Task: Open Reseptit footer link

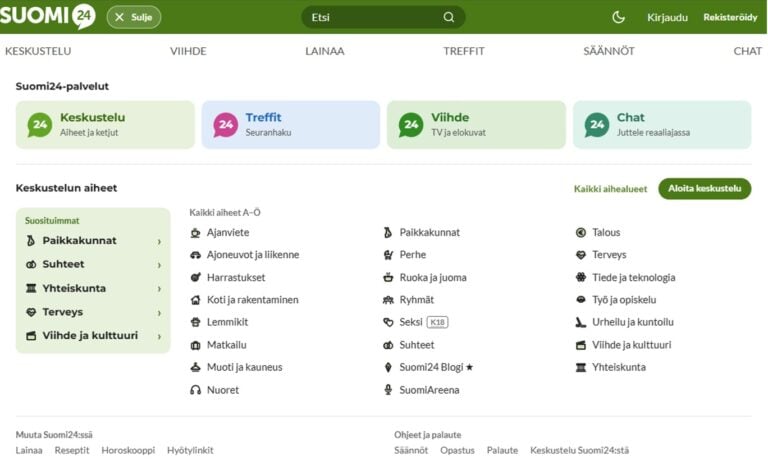Action: click(72, 450)
